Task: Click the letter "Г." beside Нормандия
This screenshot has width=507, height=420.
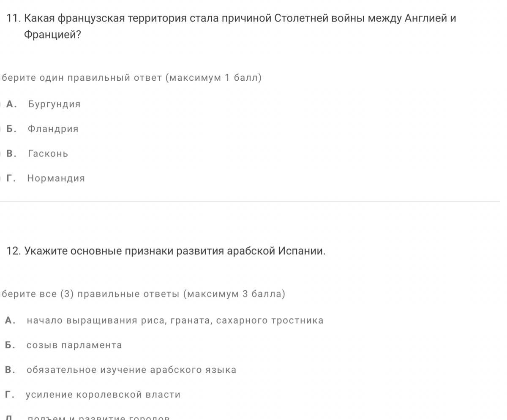Action: 11,178
